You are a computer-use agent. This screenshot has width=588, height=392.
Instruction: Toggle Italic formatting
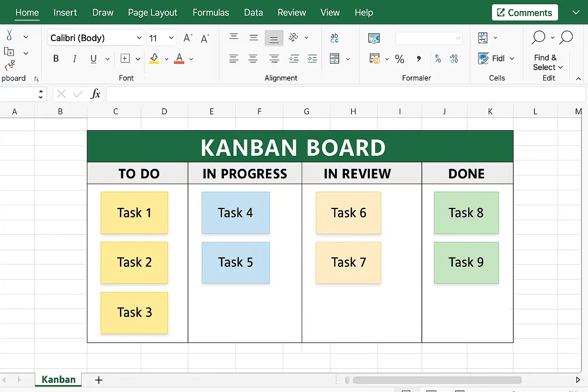75,59
